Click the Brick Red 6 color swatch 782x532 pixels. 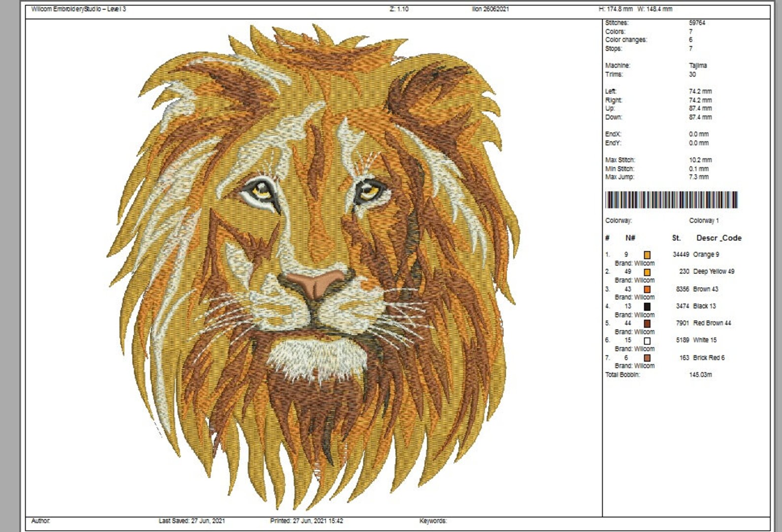(647, 358)
